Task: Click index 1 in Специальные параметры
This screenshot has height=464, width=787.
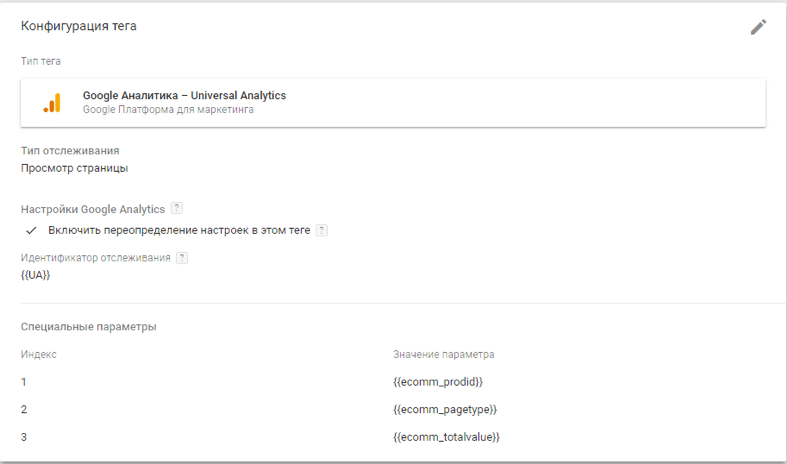Action: (x=24, y=382)
